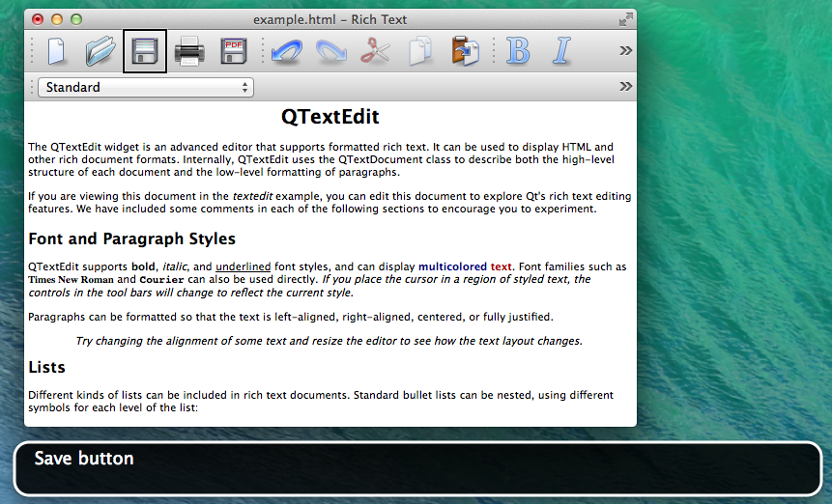Viewport: 832px width, 504px height.
Task: Expand the top toolbar overflow chevron
Action: tap(625, 50)
